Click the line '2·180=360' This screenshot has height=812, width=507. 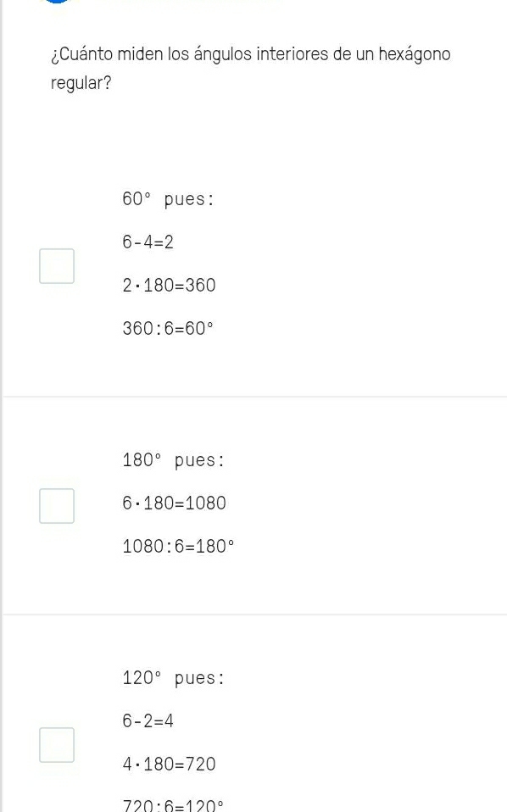[x=169, y=286]
